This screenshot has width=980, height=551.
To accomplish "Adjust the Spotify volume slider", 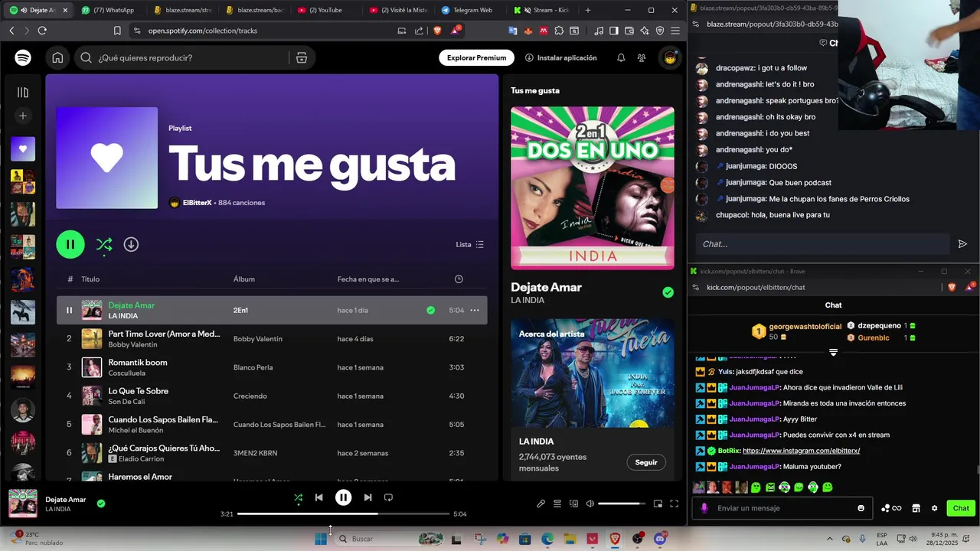I will click(622, 504).
